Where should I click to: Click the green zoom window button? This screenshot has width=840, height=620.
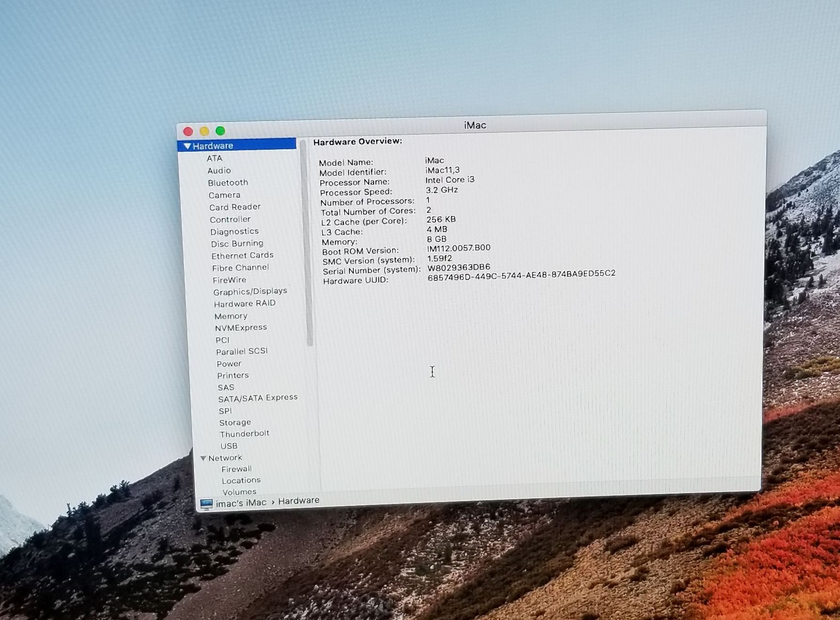click(220, 131)
